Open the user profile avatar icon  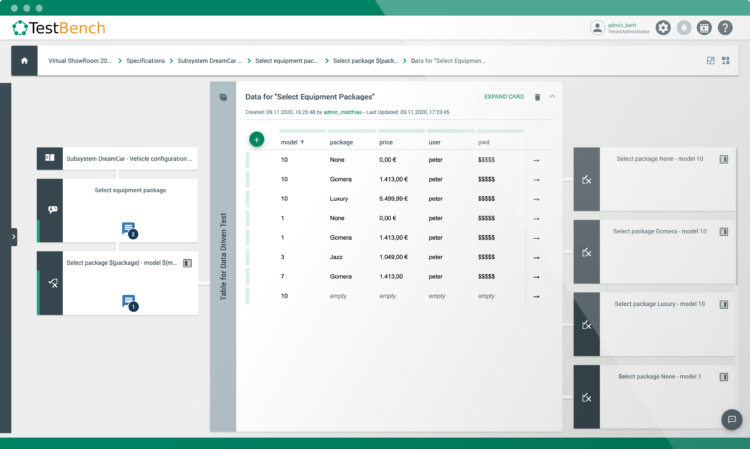click(x=597, y=28)
